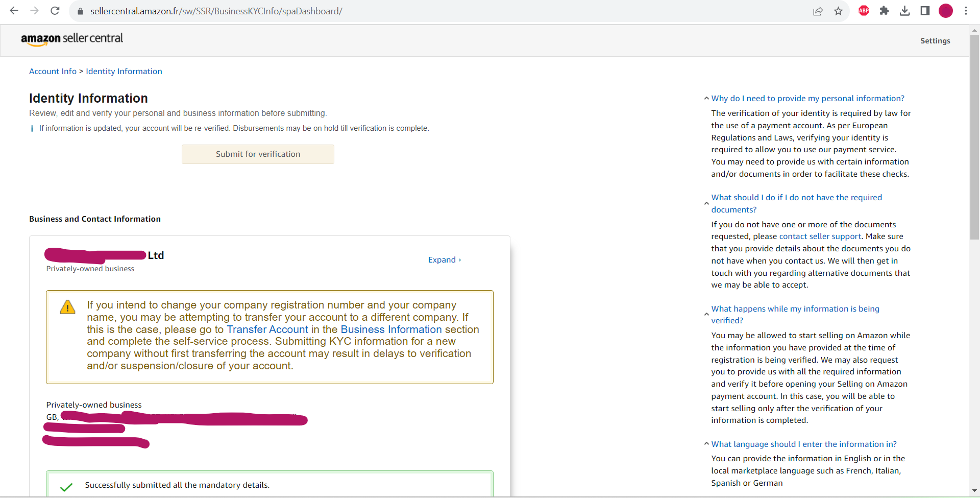980x498 pixels.
Task: Reload the page with refresh icon
Action: point(55,11)
